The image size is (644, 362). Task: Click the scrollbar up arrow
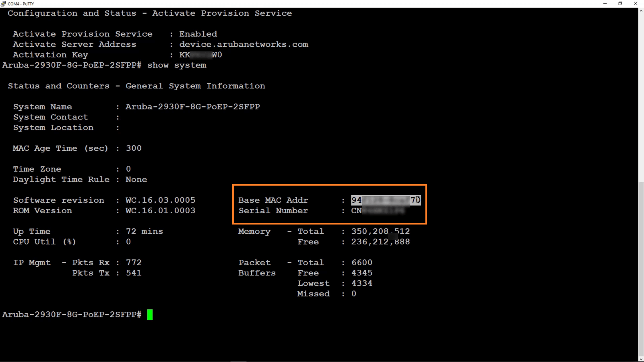click(641, 10)
